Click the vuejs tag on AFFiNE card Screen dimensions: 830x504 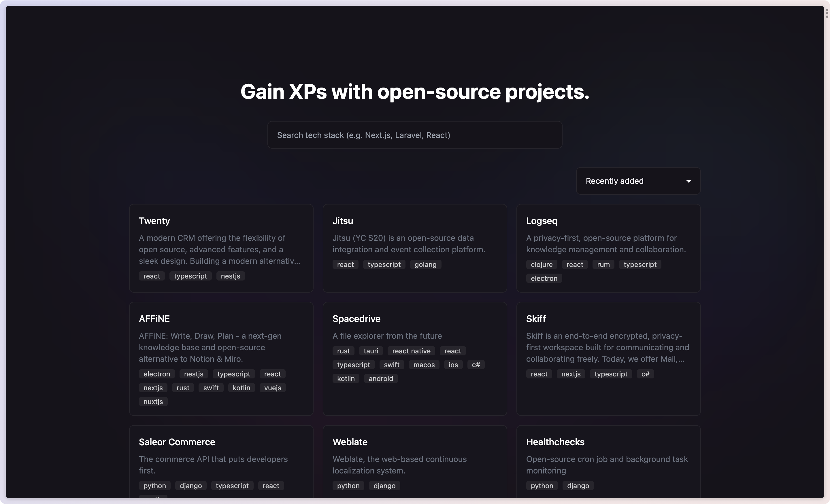click(x=273, y=388)
